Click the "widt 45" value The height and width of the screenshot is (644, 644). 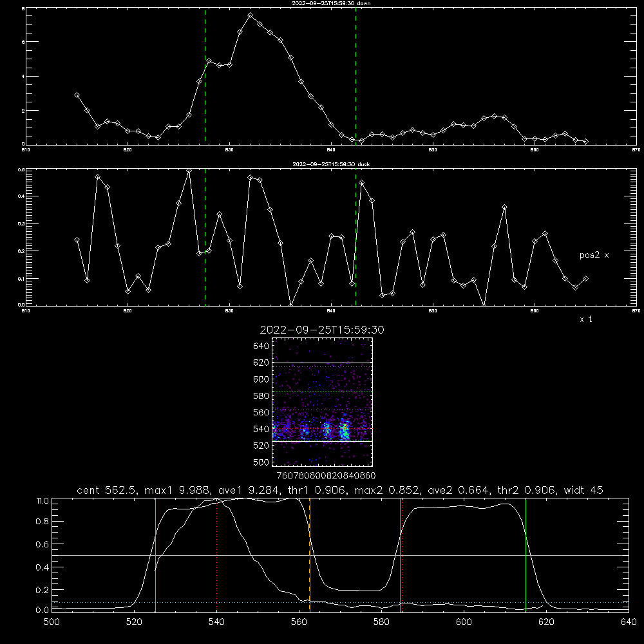click(583, 490)
